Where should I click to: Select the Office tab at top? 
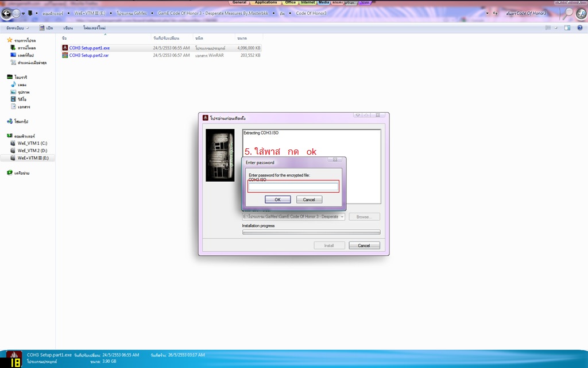290,2
